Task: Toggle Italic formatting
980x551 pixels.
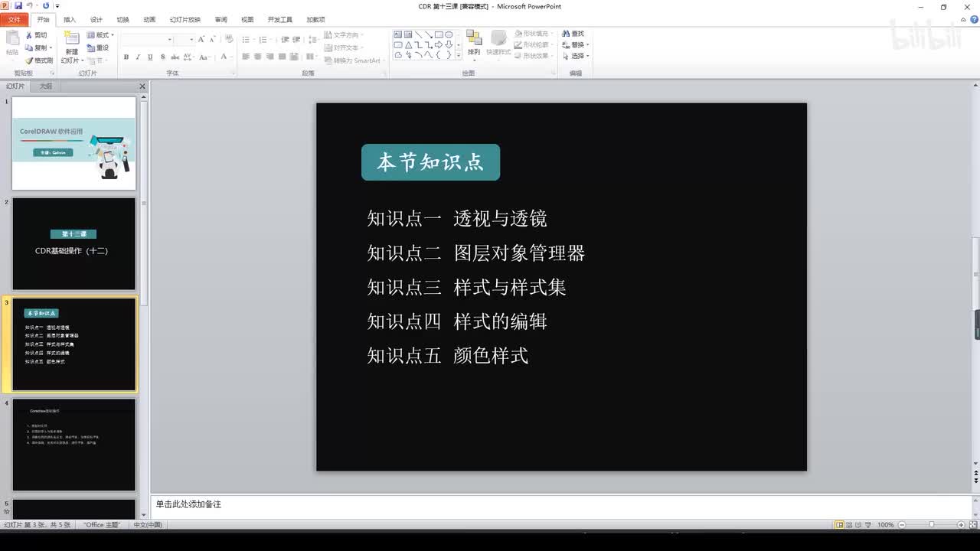Action: [x=138, y=57]
